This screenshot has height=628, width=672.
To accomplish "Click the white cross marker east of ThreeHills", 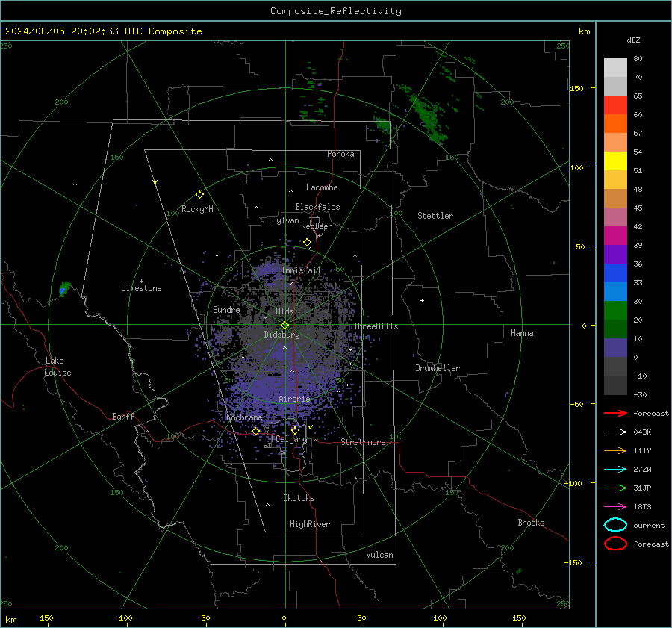I will click(x=422, y=300).
